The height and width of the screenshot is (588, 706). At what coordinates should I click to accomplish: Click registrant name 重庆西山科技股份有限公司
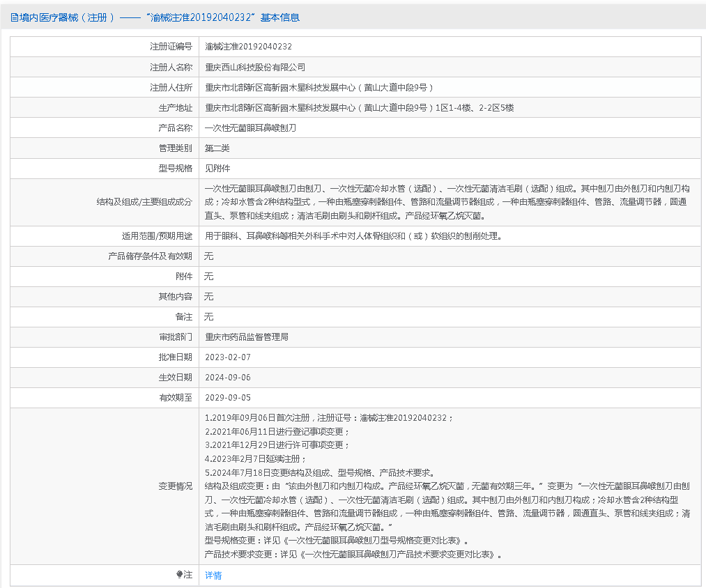255,68
